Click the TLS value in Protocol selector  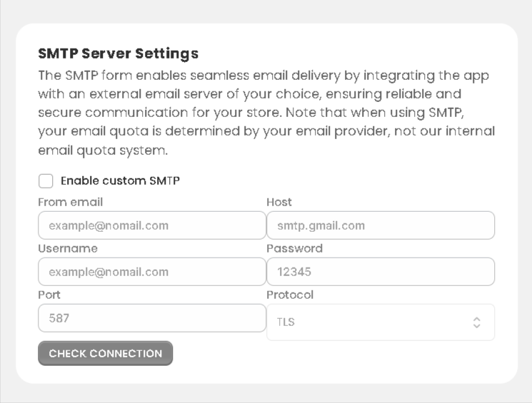point(286,322)
